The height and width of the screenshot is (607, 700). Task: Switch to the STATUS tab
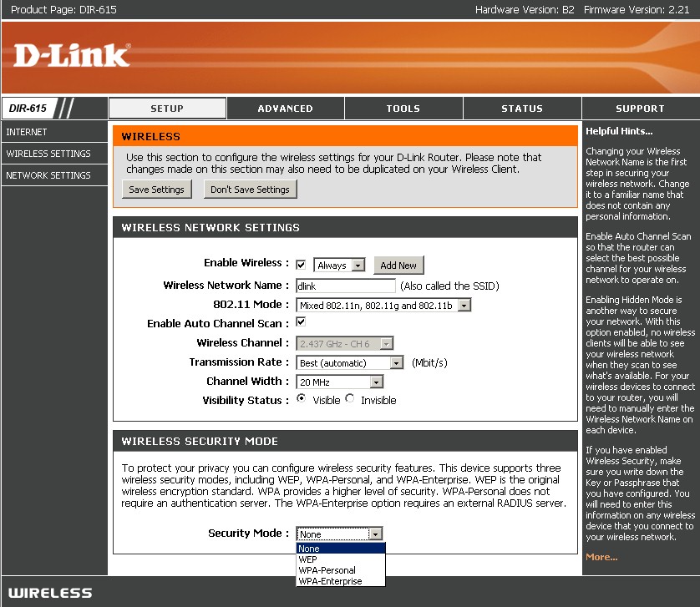[522, 108]
